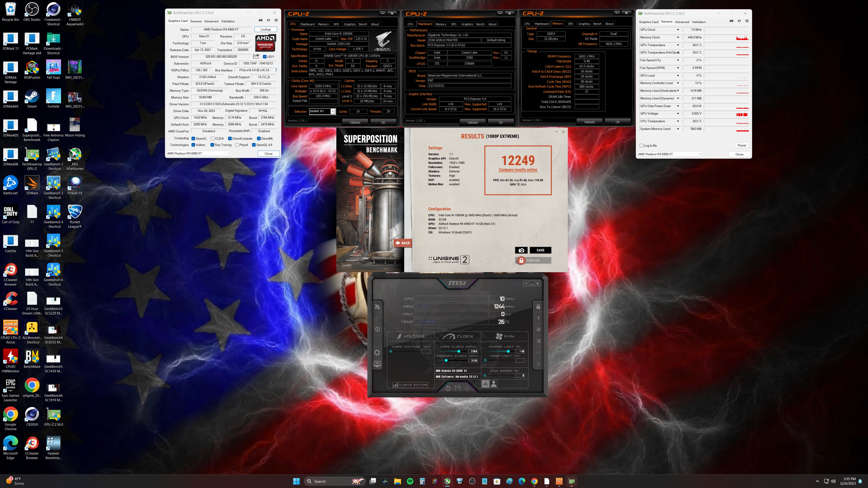Image resolution: width=868 pixels, height=488 pixels.
Task: Click Lookup button in GPU-Z
Action: pyautogui.click(x=266, y=29)
